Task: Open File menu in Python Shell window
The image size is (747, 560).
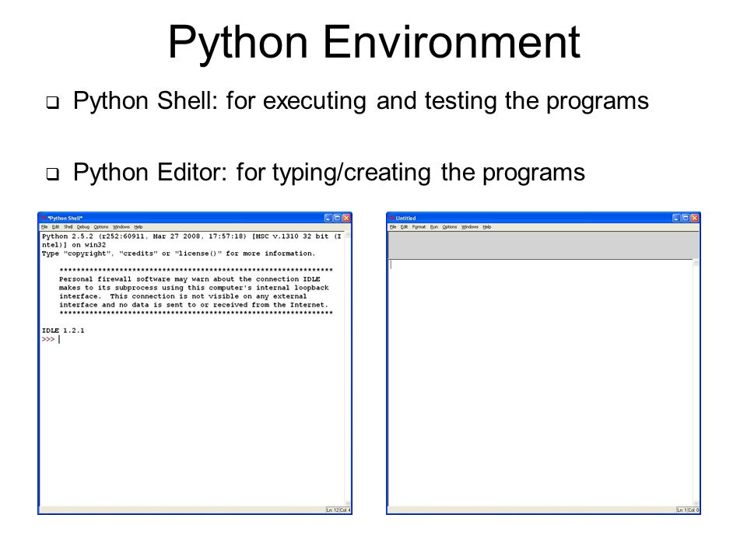Action: pyautogui.click(x=44, y=227)
